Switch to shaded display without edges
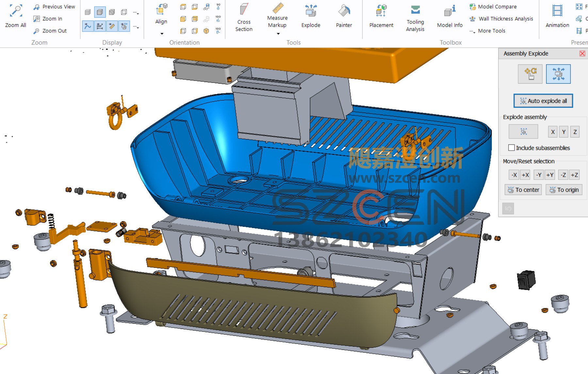 88,12
